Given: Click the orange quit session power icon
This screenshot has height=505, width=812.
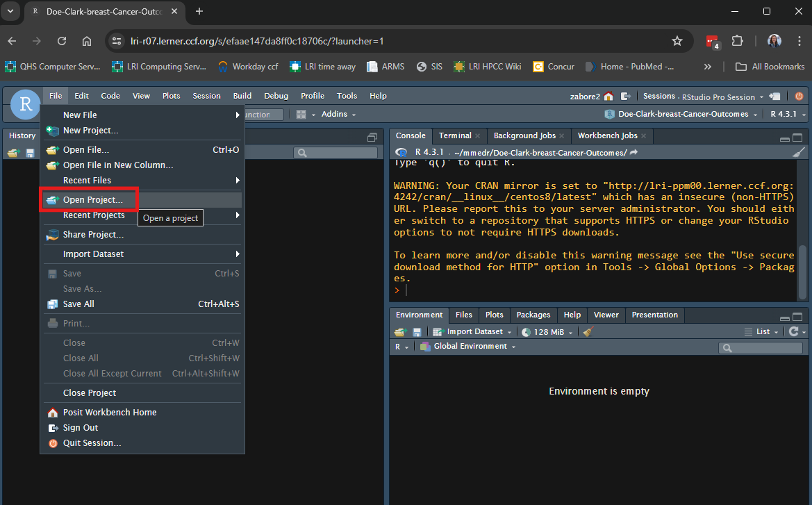Looking at the screenshot, I should 799,97.
